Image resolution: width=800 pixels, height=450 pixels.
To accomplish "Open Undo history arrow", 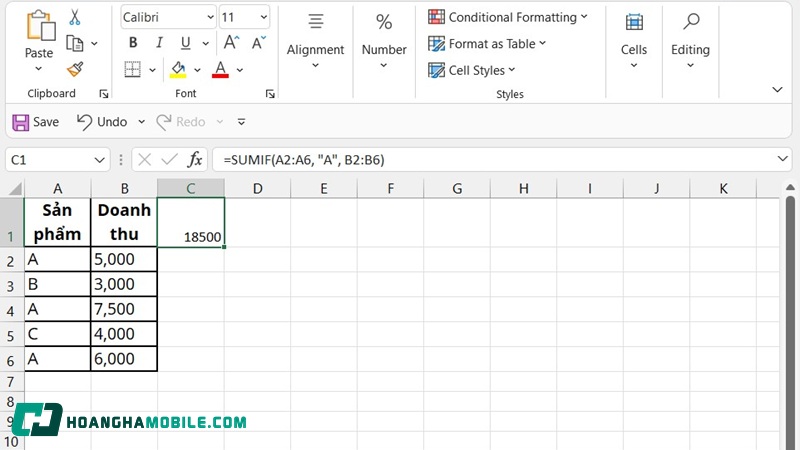I will (x=141, y=122).
